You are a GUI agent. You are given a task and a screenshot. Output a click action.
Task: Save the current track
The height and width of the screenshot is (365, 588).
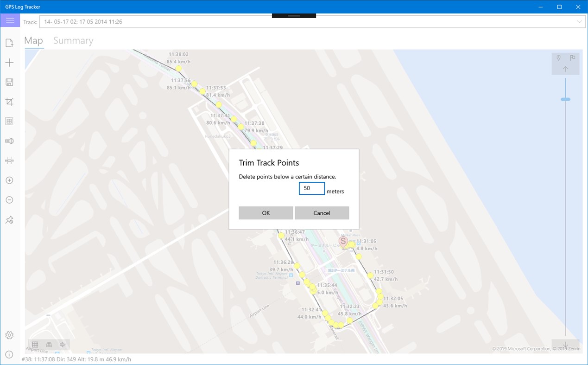point(10,82)
